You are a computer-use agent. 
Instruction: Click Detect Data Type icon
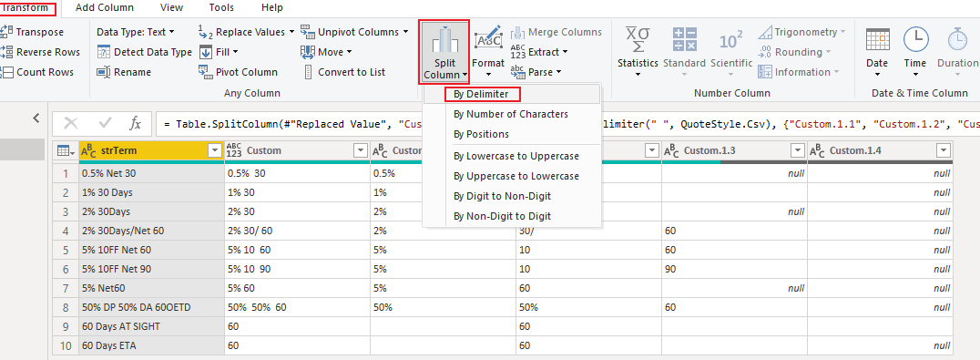[104, 52]
